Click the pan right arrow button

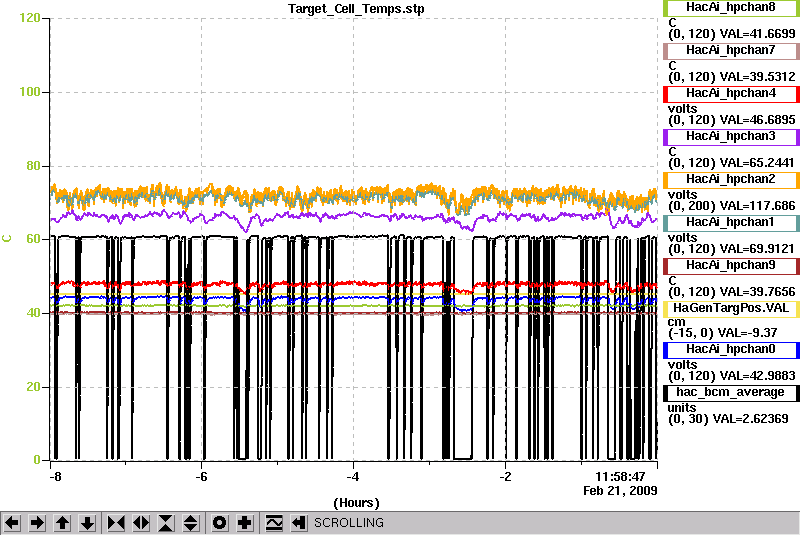(x=37, y=523)
